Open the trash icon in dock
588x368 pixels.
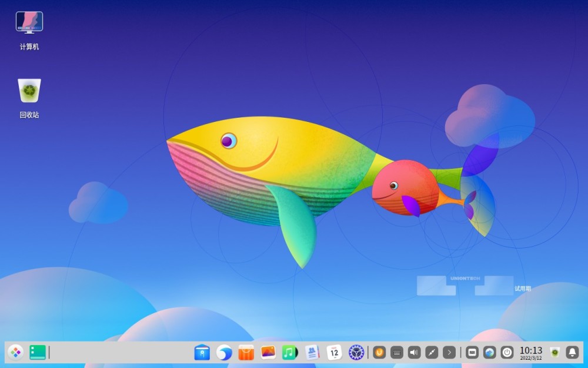[x=554, y=352]
